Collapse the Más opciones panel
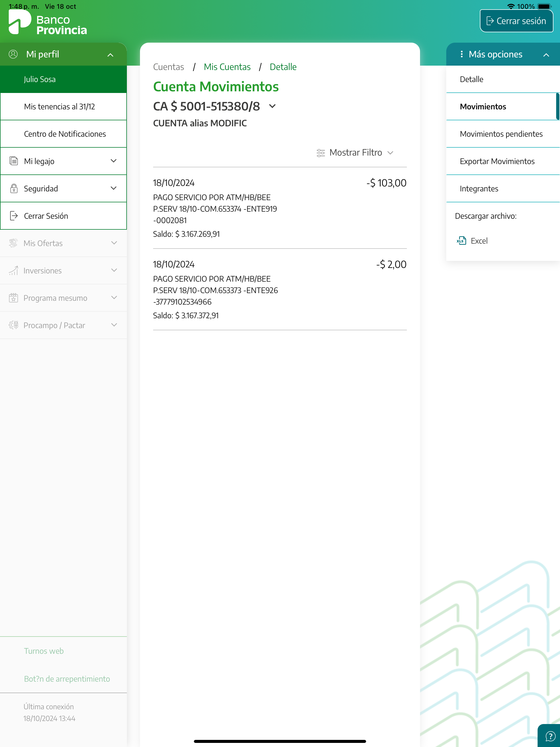The width and height of the screenshot is (560, 747). (x=546, y=55)
